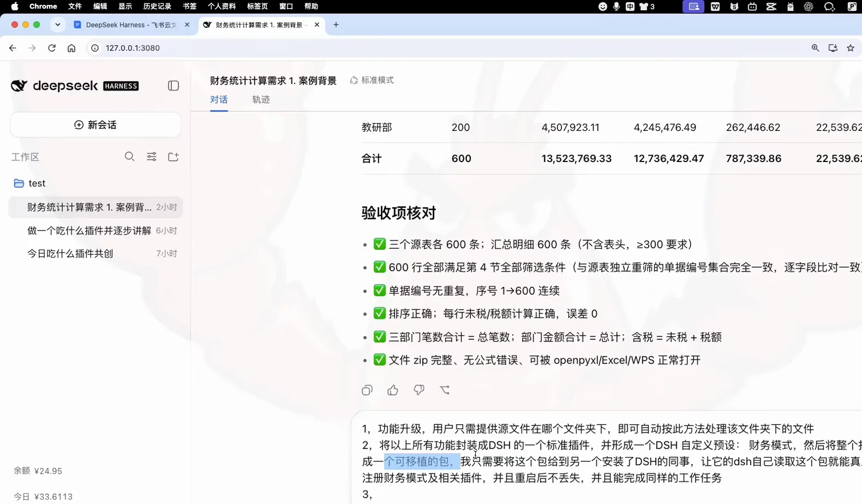862x504 pixels.
Task: Click the 验收项核对 heading
Action: pyautogui.click(x=399, y=213)
